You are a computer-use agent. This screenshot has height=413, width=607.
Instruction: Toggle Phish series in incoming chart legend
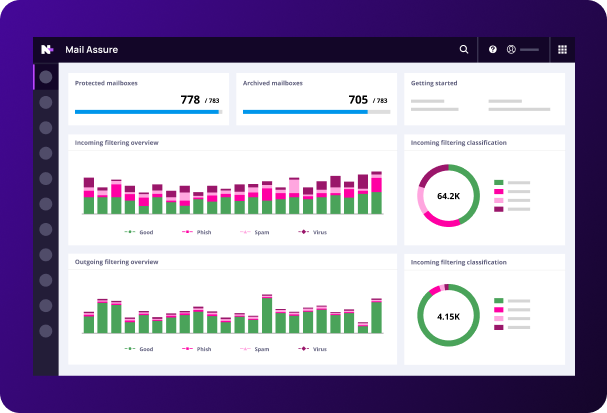[196, 232]
